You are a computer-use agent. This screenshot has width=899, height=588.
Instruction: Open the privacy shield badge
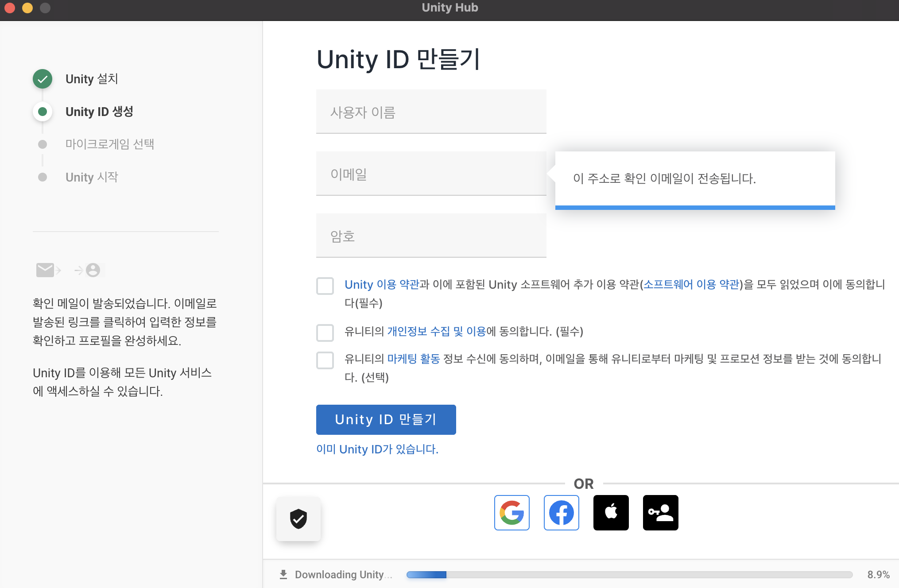pyautogui.click(x=298, y=518)
